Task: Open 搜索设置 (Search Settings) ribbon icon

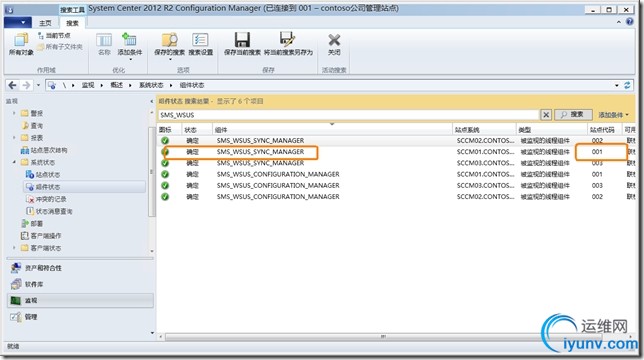Action: tap(200, 40)
